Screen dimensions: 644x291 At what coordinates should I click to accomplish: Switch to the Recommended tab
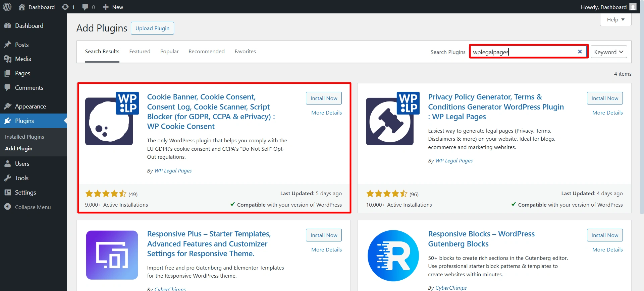tap(207, 52)
